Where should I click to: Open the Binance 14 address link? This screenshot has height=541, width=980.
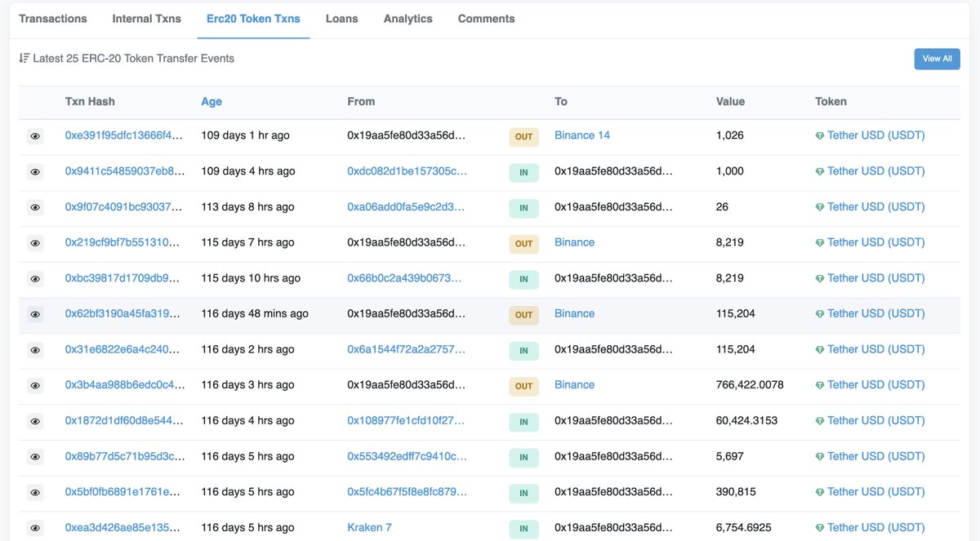(581, 135)
